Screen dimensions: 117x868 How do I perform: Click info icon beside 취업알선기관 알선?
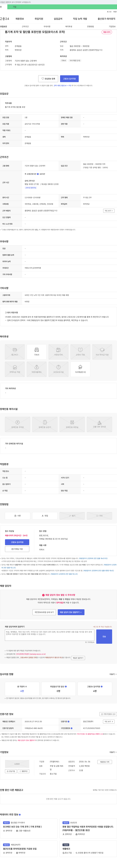[66, 686]
